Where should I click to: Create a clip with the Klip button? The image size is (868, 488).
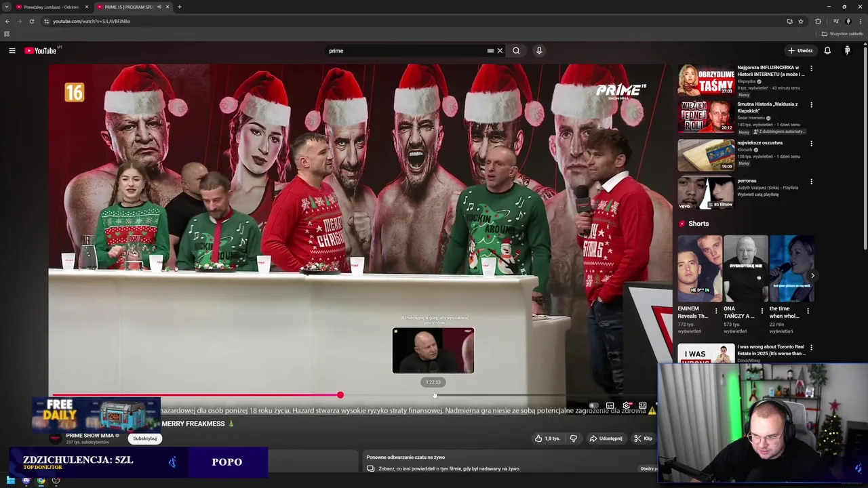(643, 439)
